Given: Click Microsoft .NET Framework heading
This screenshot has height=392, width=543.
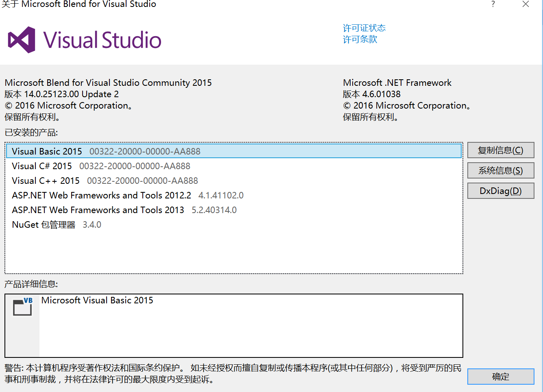Looking at the screenshot, I should (x=397, y=83).
